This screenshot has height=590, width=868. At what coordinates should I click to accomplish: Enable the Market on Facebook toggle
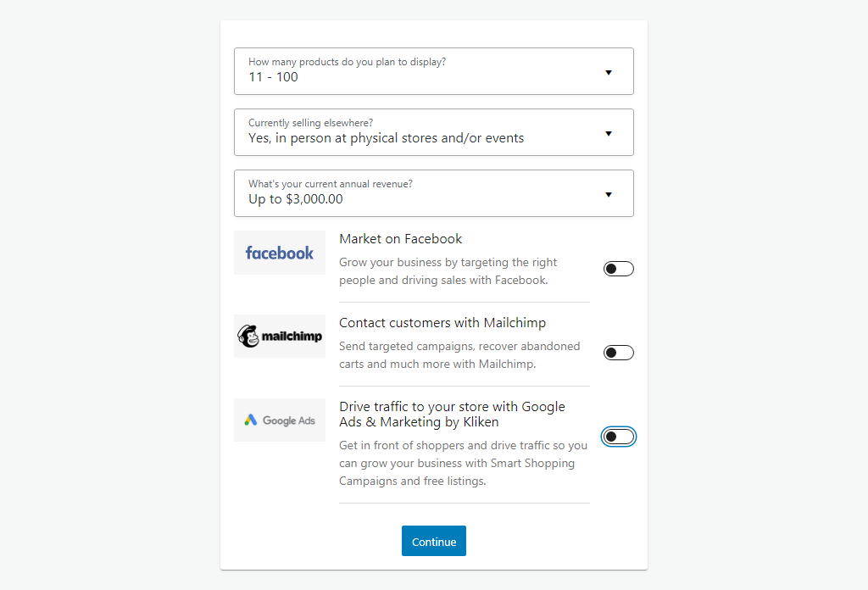coord(618,269)
